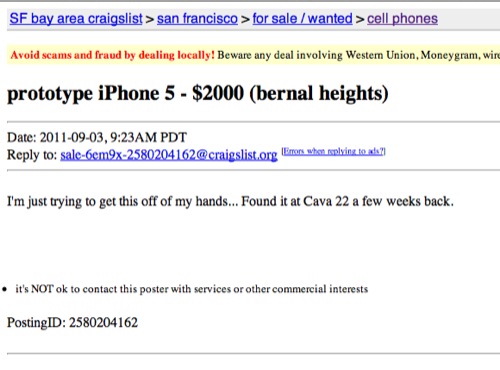Click the prototype iPhone 5 heading
This screenshot has width=500, height=370.
coord(91,94)
